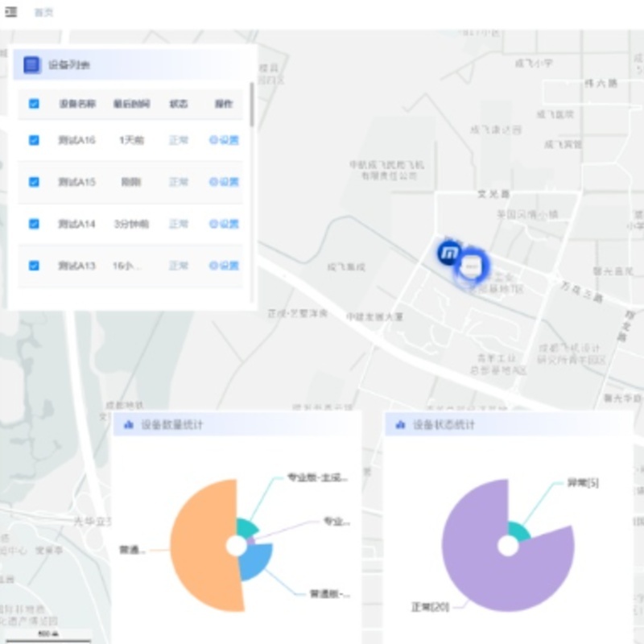Uncheck the 测试A14 device checkbox
This screenshot has width=644, height=644.
tap(34, 224)
